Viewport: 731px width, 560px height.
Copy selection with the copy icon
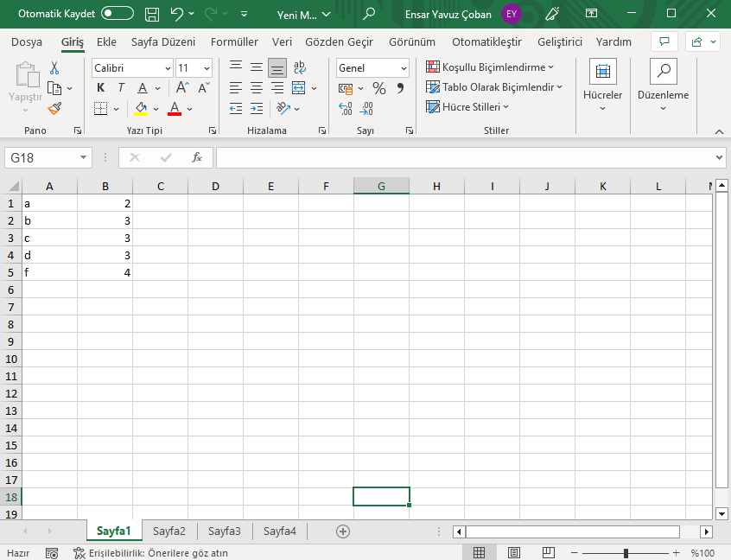(55, 88)
